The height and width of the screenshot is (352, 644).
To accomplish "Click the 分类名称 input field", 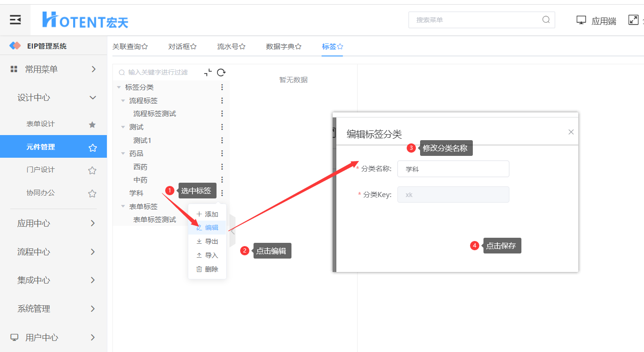I will (x=453, y=169).
